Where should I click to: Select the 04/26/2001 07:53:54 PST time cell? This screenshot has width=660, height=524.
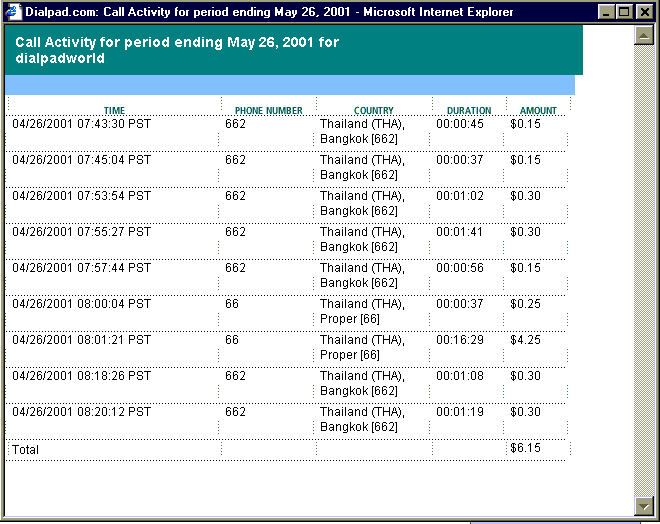81,196
